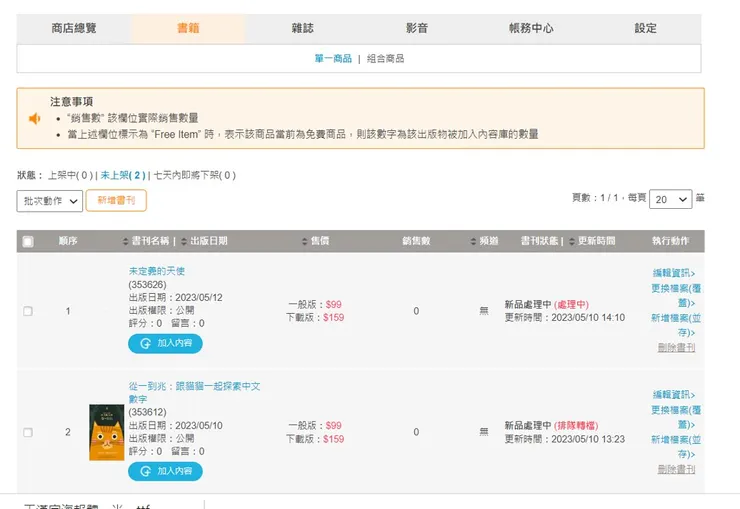Click 編輯資訊 for 從一到兆
740x509 pixels.
pos(674,395)
